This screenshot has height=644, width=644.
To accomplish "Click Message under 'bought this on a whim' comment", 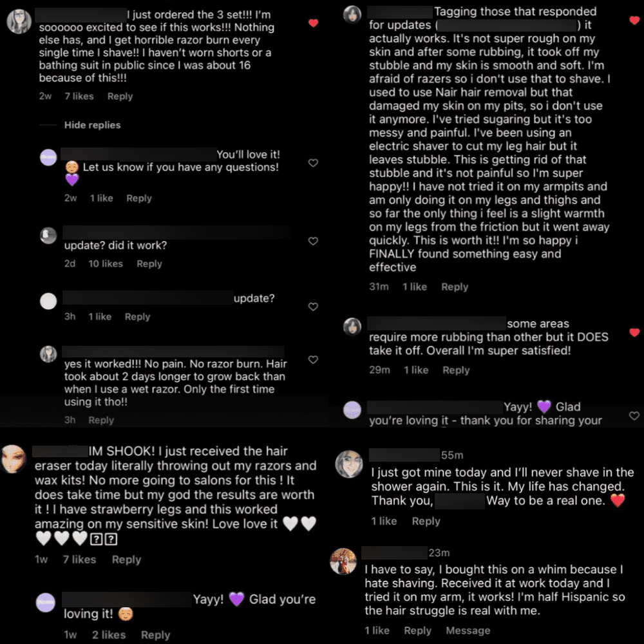I will click(x=468, y=630).
